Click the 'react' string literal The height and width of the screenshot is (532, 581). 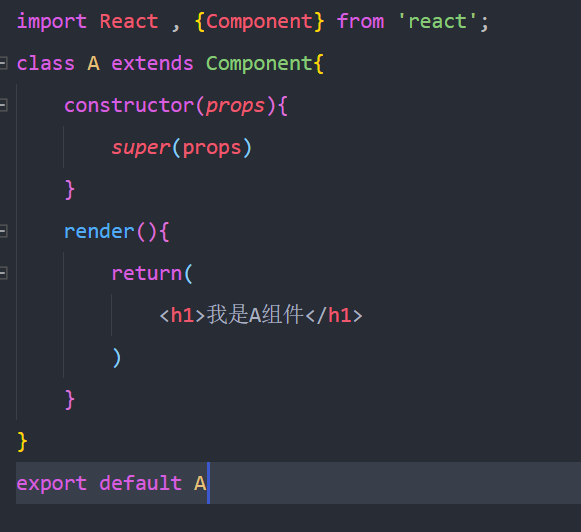[437, 21]
